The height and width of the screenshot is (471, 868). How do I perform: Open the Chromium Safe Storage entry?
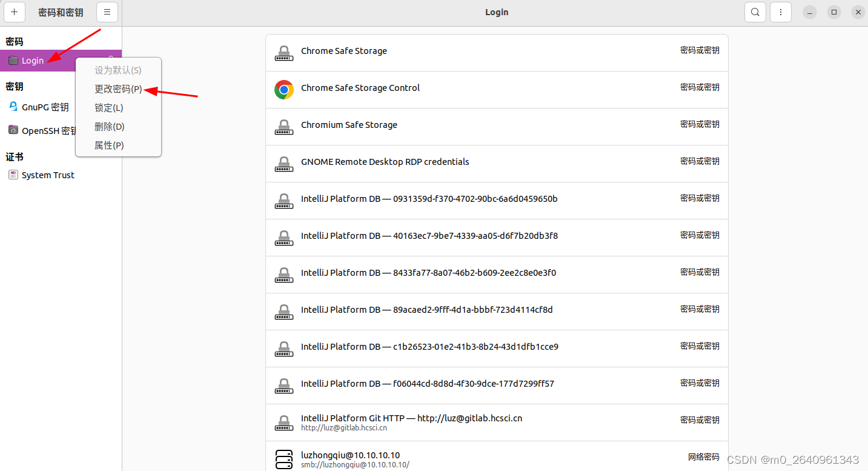497,127
